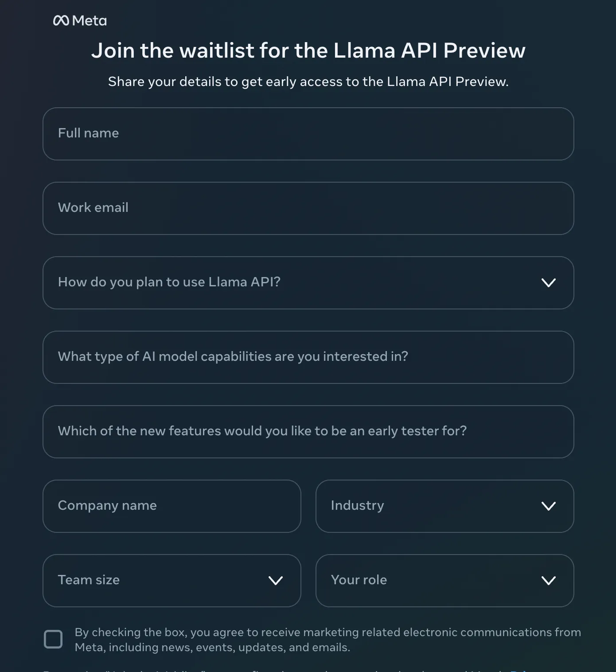Viewport: 616px width, 672px height.
Task: Click the Your role chevron arrow
Action: (548, 581)
